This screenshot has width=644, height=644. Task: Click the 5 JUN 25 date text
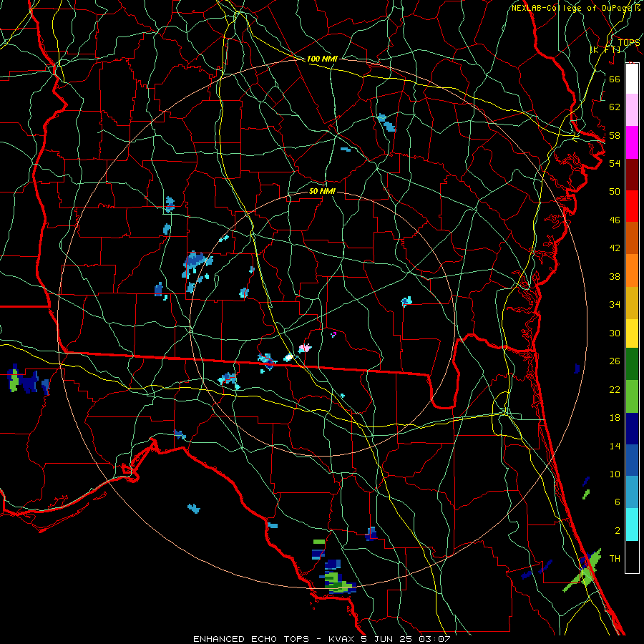pyautogui.click(x=388, y=639)
